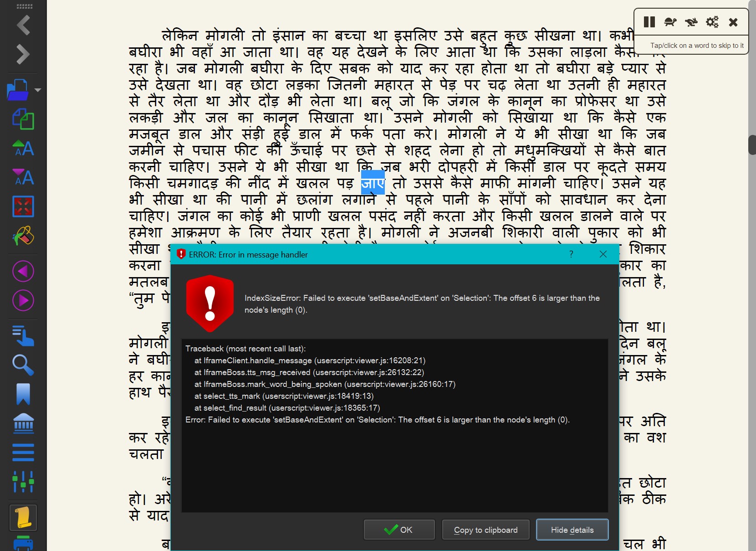Jump to the previous section

click(23, 272)
